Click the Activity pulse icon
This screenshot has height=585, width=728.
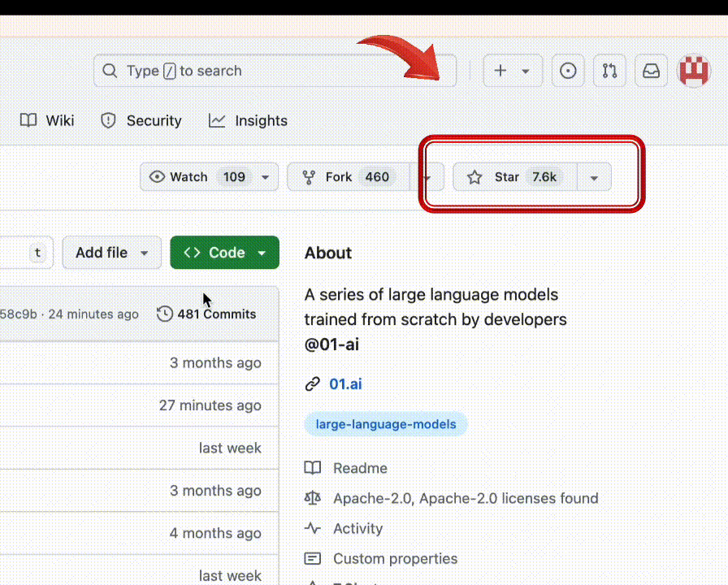[313, 528]
